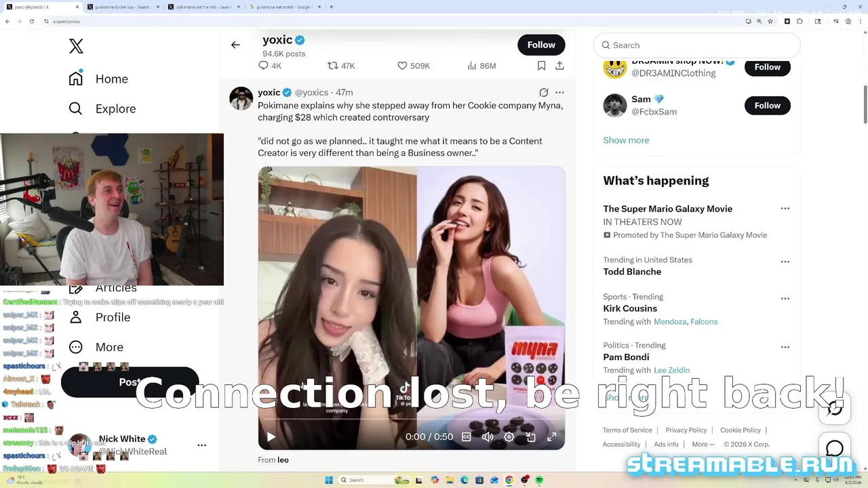
Task: Open the Terms of Service link
Action: click(627, 430)
